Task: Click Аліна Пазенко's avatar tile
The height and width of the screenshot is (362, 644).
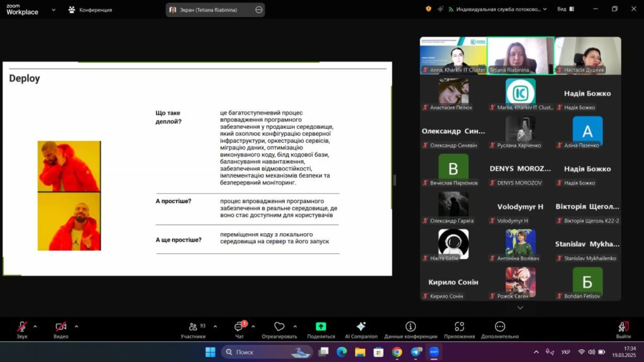Action: tap(588, 131)
